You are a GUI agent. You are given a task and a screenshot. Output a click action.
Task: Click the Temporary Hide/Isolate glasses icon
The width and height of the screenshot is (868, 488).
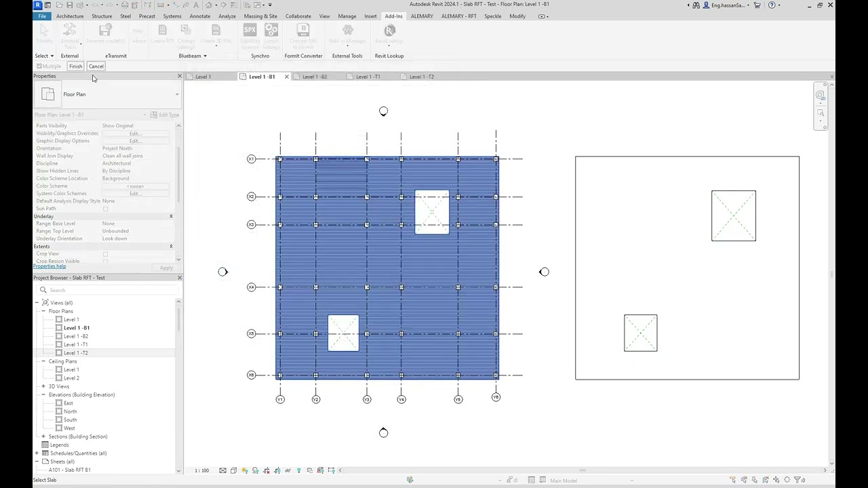pos(288,470)
